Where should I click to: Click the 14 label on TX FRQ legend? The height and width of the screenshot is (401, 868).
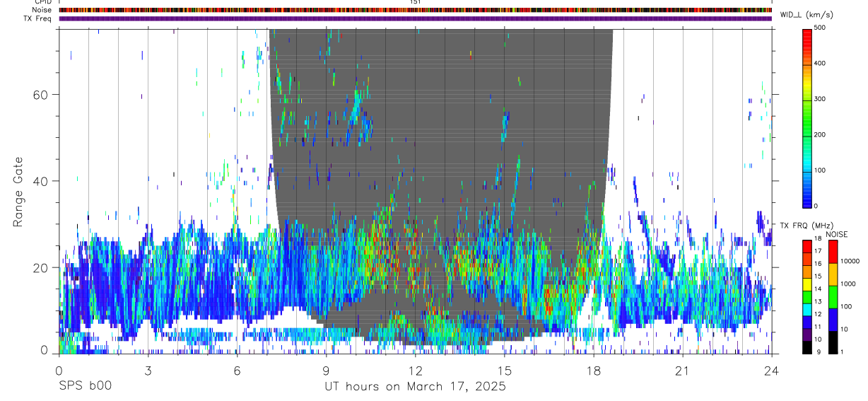tap(818, 289)
